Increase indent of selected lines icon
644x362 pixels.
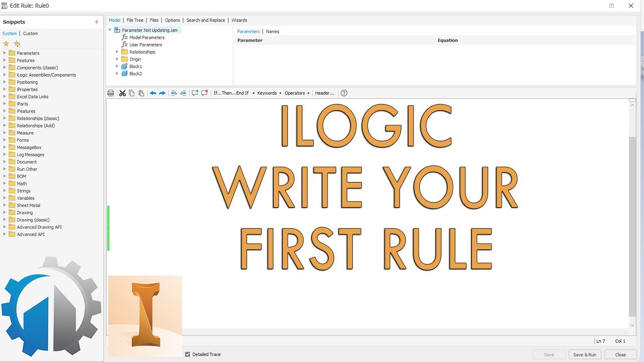tap(174, 93)
